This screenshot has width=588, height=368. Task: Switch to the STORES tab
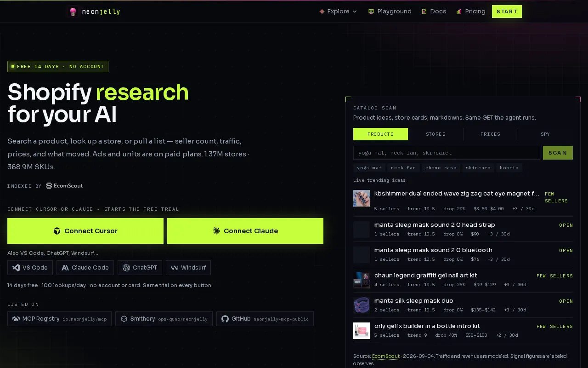[435, 134]
